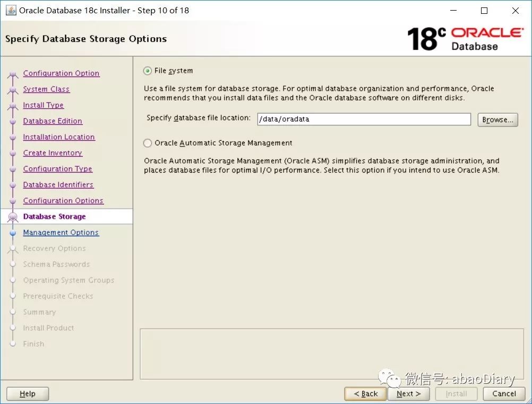Click the Oracle installer Java icon in title bar

11,10
